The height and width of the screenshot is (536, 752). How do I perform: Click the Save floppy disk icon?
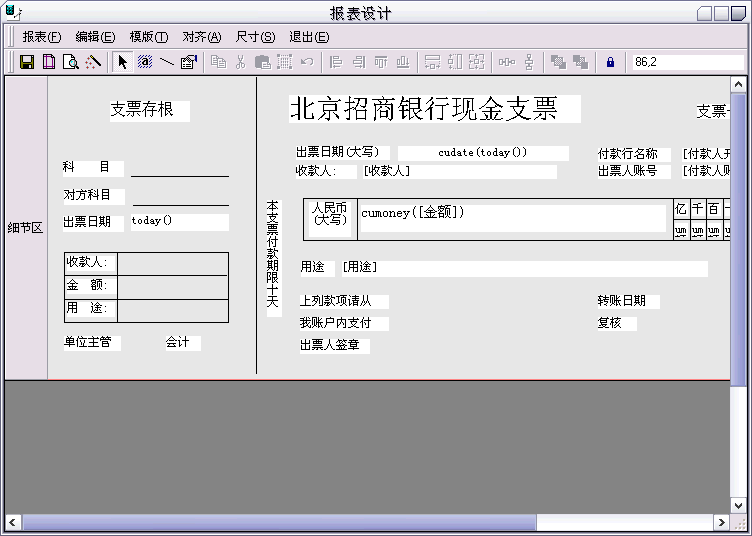pyautogui.click(x=27, y=62)
